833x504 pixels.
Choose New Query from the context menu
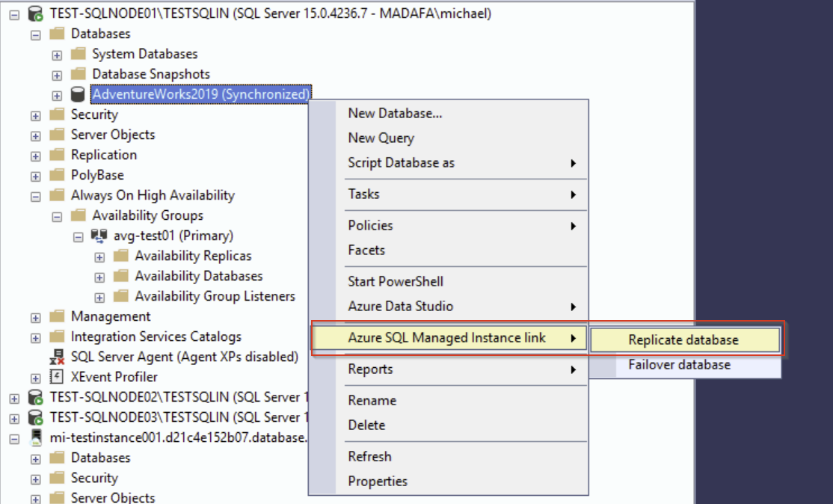(x=449, y=138)
